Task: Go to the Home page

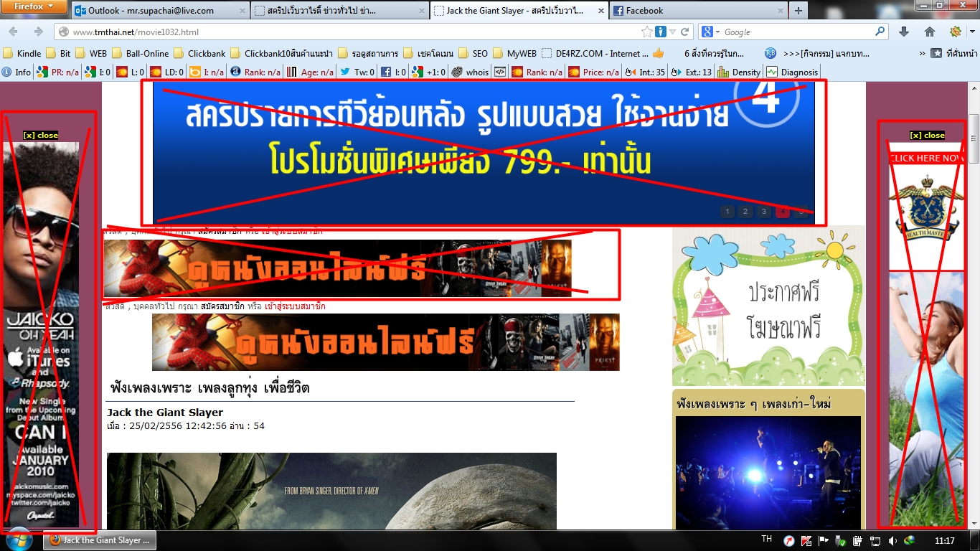Action: (x=930, y=32)
